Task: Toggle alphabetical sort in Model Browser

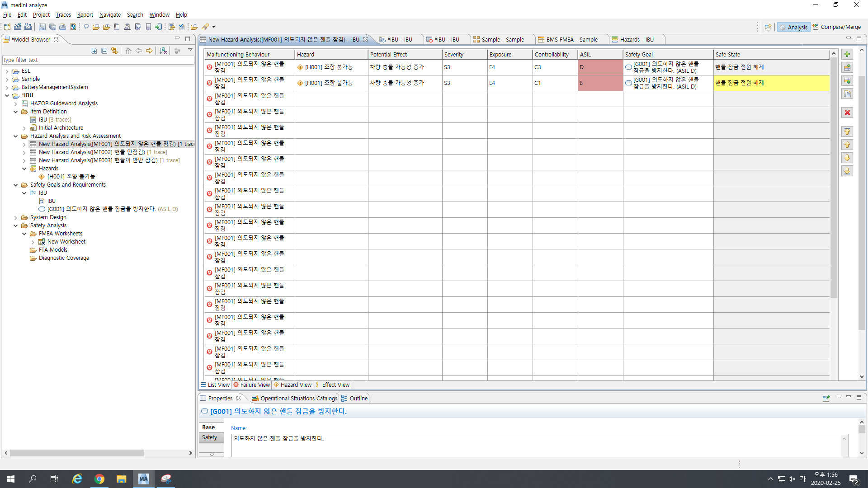Action: 163,51
